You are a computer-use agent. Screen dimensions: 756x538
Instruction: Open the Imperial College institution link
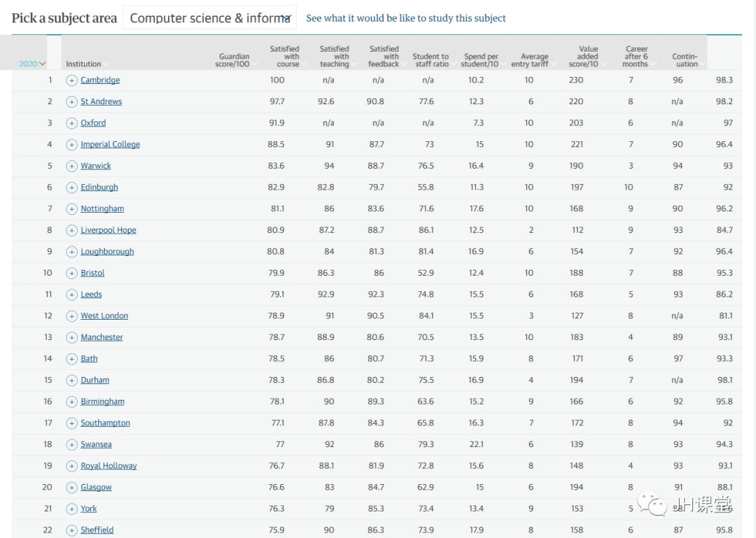pos(111,144)
